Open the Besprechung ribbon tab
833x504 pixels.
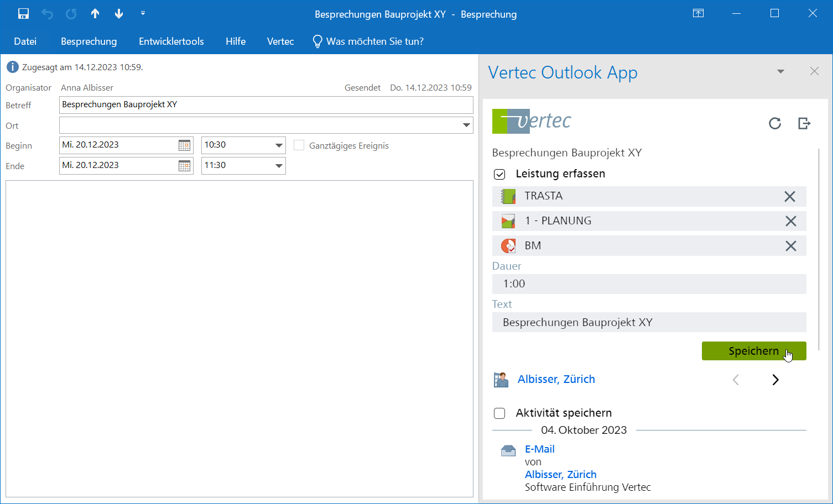click(x=88, y=41)
